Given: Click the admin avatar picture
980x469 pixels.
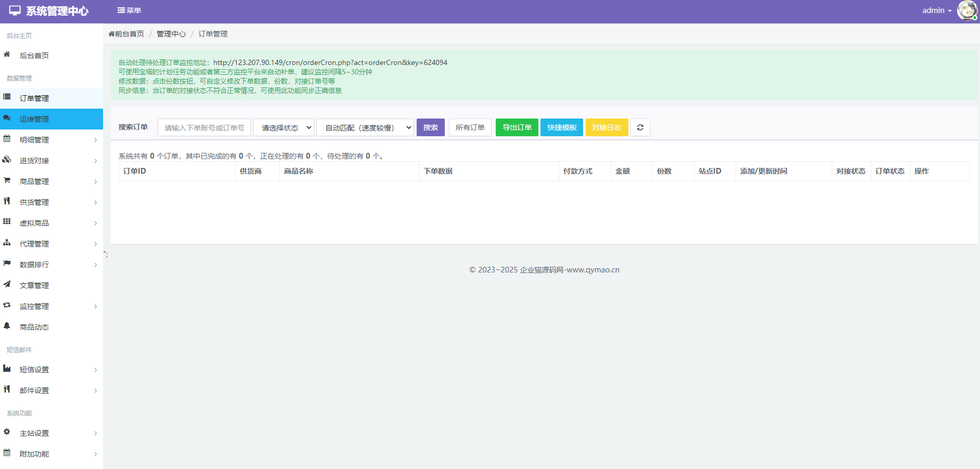Looking at the screenshot, I should 967,10.
